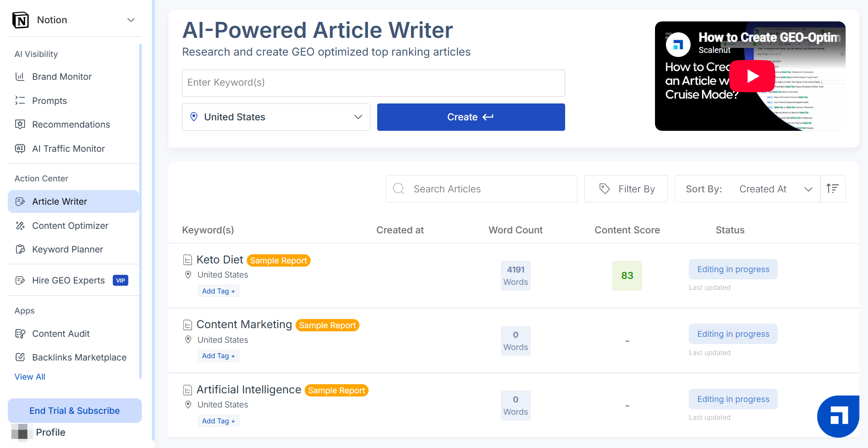The image size is (868, 448).
Task: Click Artificial Intelligence Sample Report badge
Action: click(x=337, y=391)
